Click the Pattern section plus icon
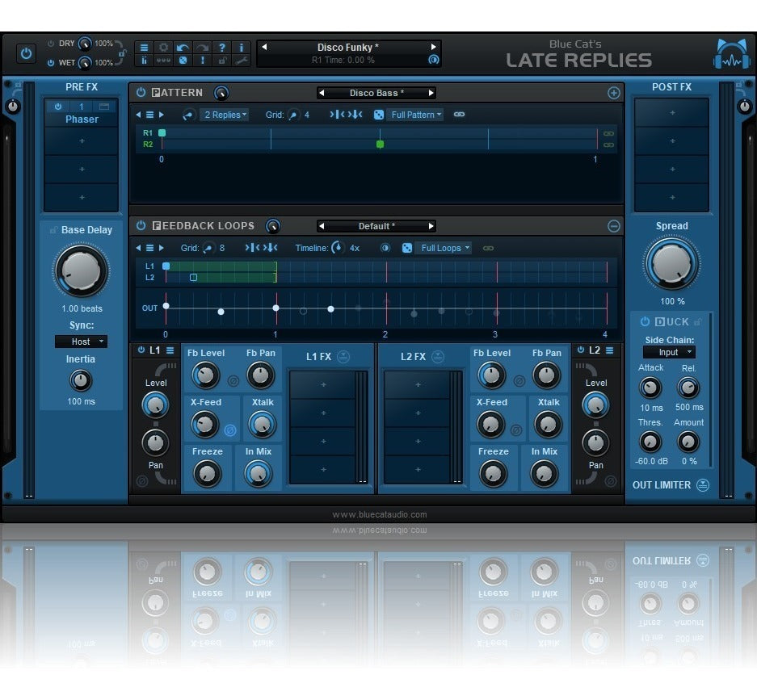The image size is (757, 700). click(x=613, y=93)
